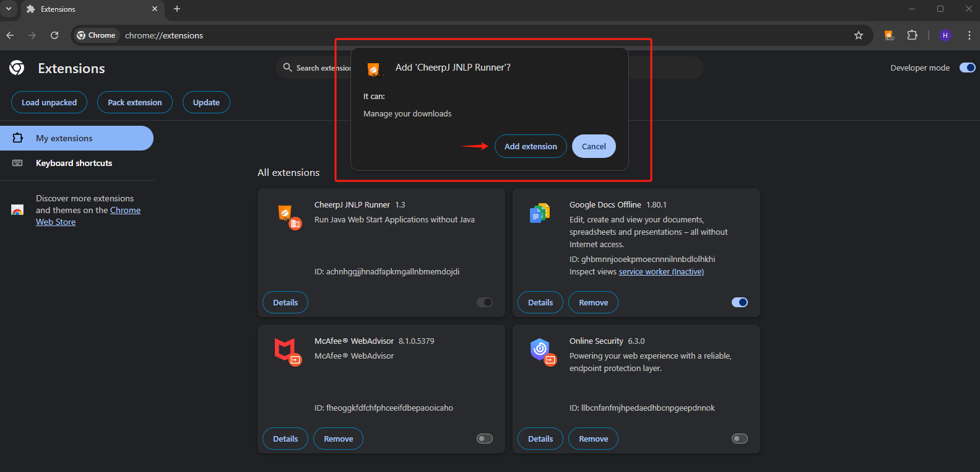Turn off Developer mode toggle

(x=967, y=68)
